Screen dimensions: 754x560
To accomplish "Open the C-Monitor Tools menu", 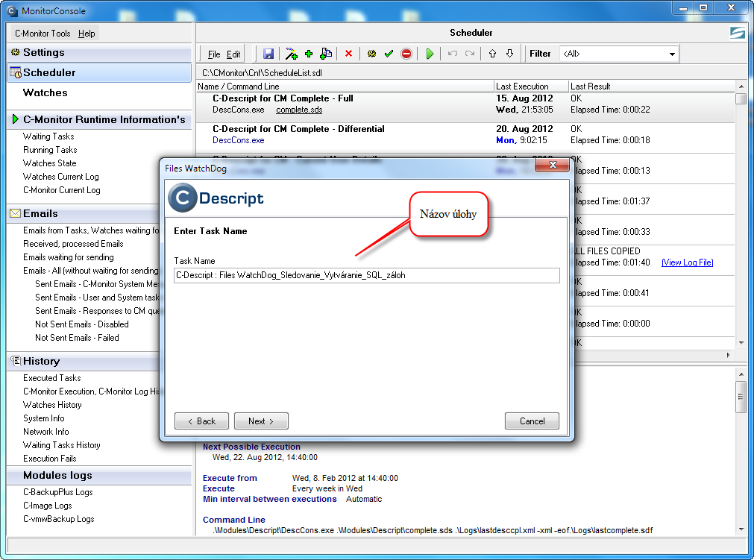I will [x=43, y=33].
